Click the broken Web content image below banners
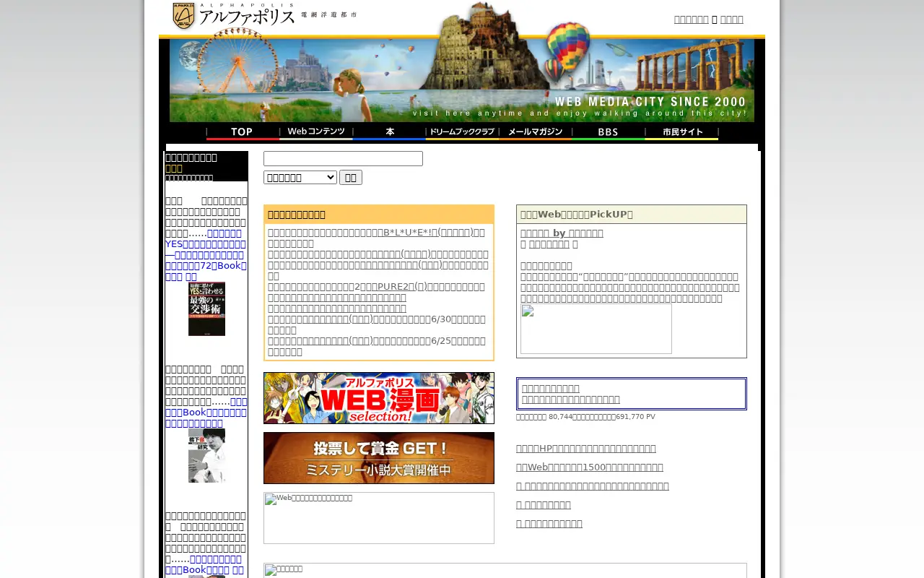This screenshot has height=578, width=924. coord(379,518)
